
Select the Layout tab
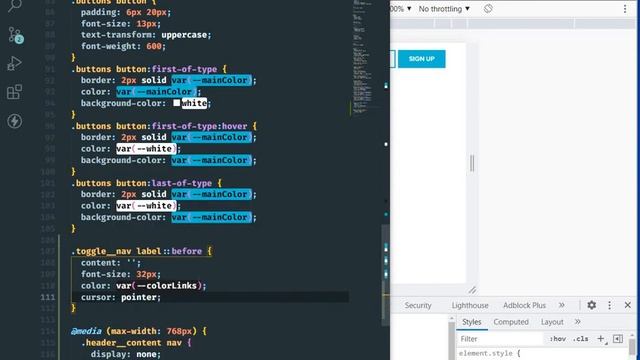click(552, 322)
